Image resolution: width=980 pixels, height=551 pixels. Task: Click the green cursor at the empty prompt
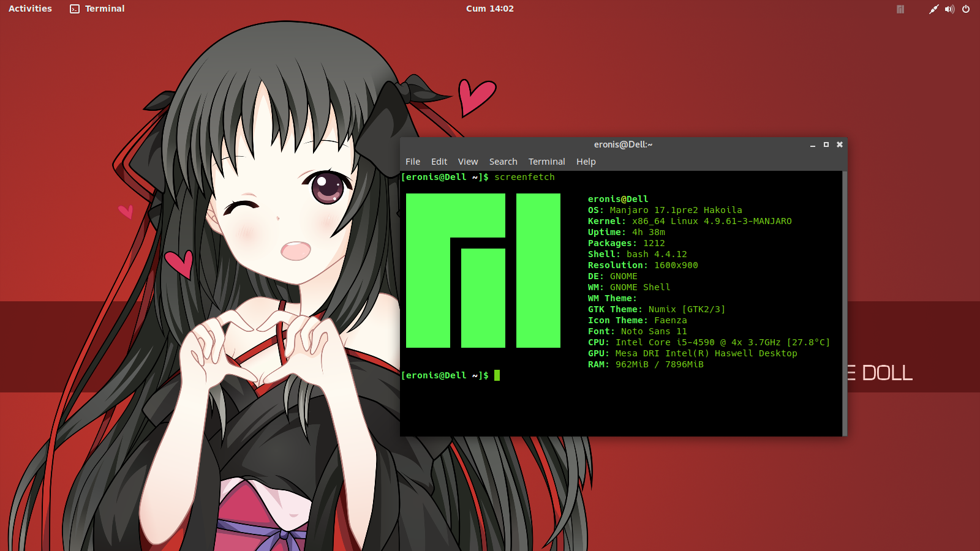(497, 375)
